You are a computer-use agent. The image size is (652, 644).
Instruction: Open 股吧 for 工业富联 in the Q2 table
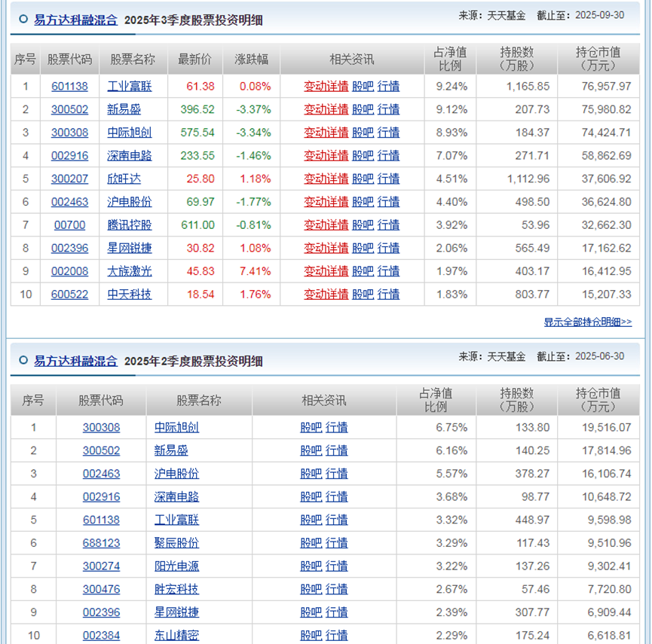(x=311, y=520)
